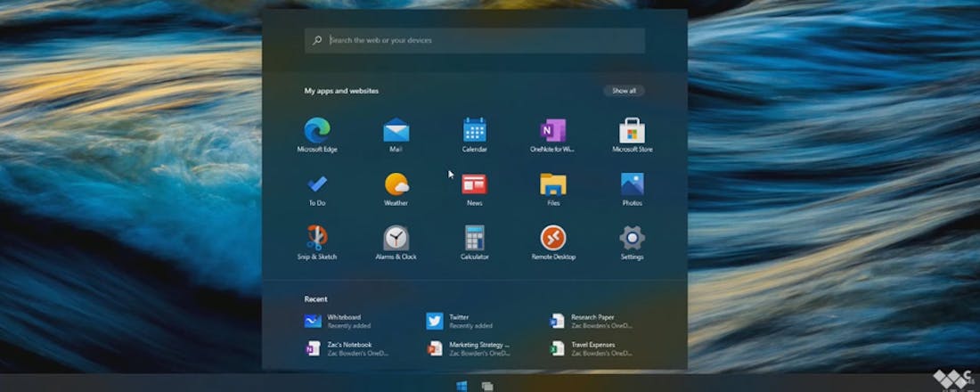Open the Settings app
980x392 pixels.
pos(632,242)
